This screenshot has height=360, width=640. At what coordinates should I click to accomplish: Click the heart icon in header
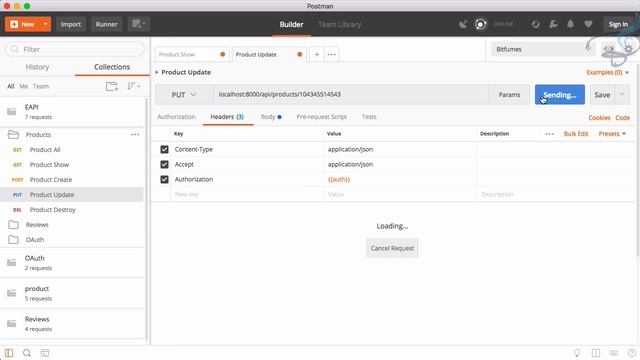(588, 24)
